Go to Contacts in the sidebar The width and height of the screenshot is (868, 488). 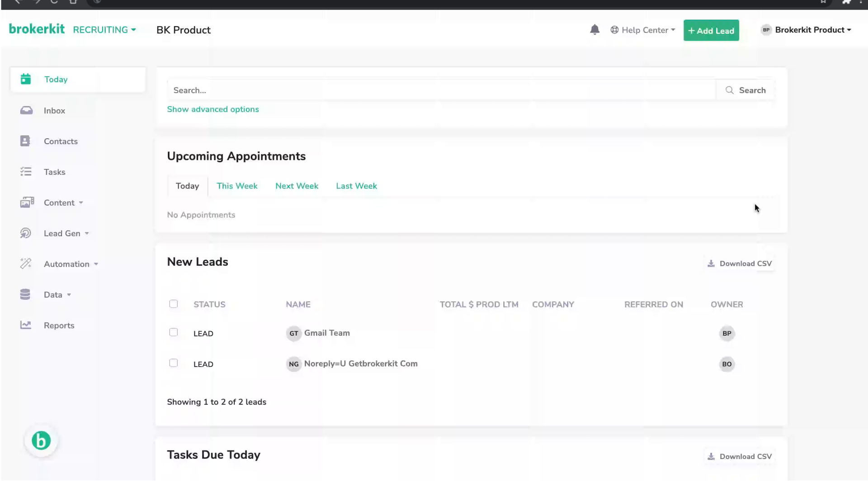(x=61, y=141)
